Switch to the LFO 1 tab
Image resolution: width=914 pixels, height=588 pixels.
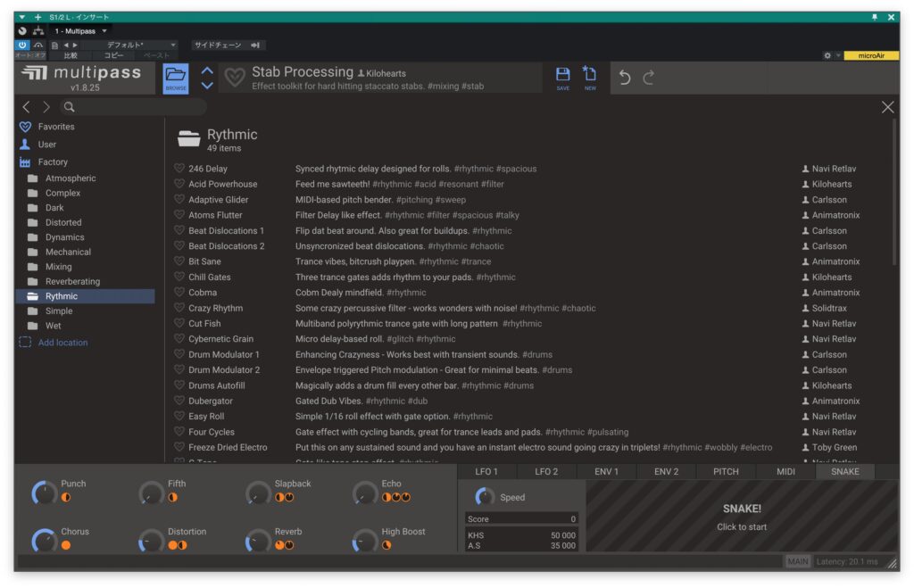coord(486,471)
